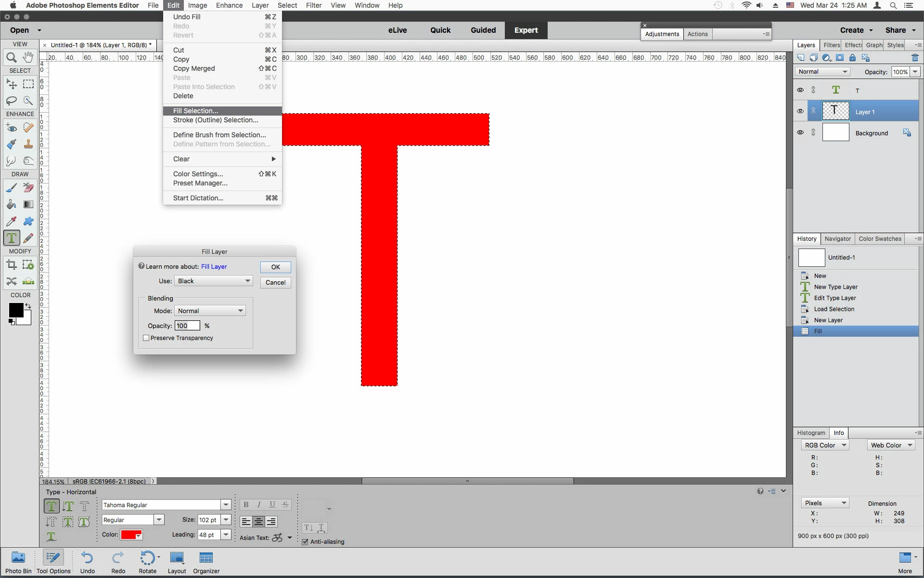Uncheck the Anti-aliasing option
The image size is (924, 578).
tap(305, 542)
